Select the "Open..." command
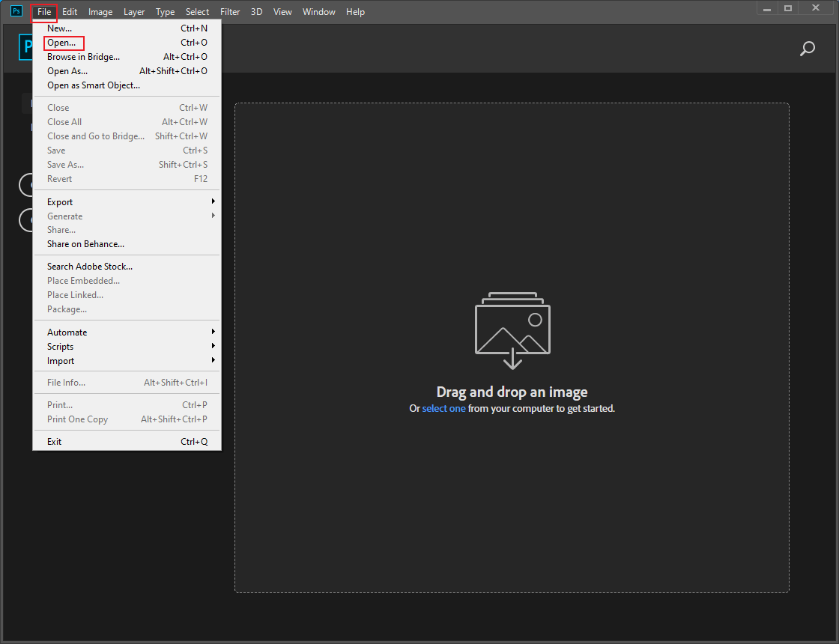The image size is (839, 644). pyautogui.click(x=61, y=42)
